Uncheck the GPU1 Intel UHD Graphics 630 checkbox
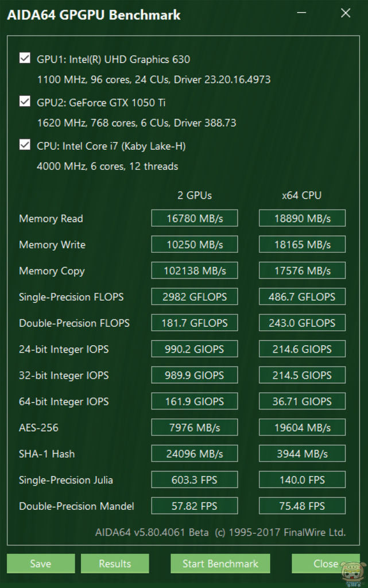Screen dimensions: 368x588 pos(25,58)
